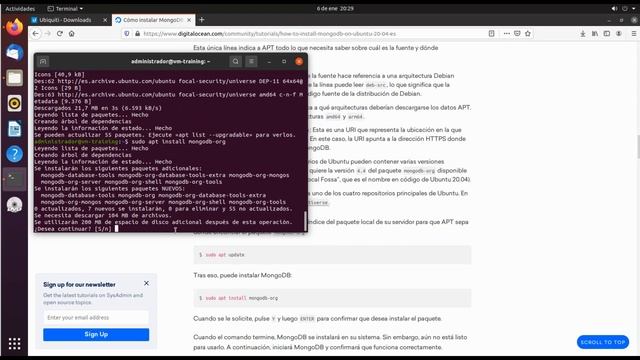This screenshot has width=640, height=360.
Task: Go back in Firefox history
Action: [36, 33]
